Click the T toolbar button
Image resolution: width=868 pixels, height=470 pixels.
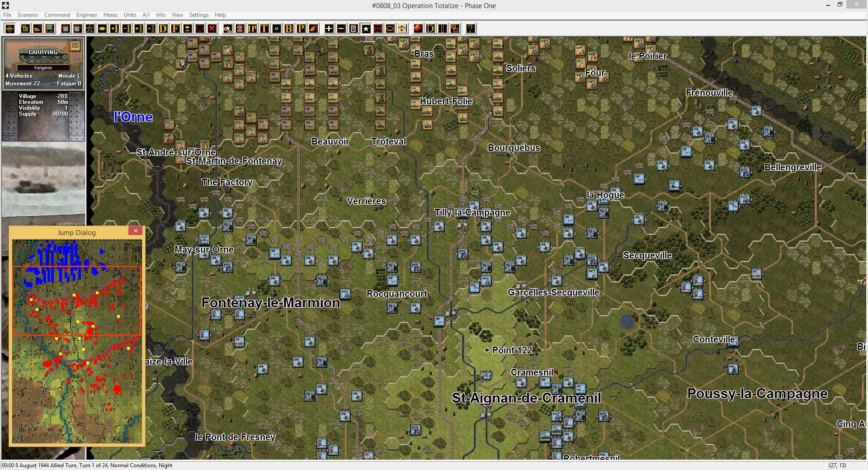coord(264,29)
